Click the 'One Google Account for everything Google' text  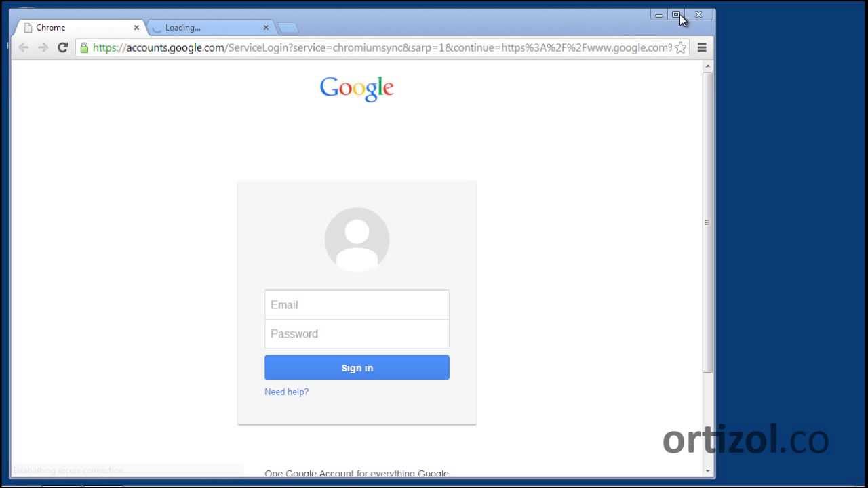pyautogui.click(x=357, y=474)
